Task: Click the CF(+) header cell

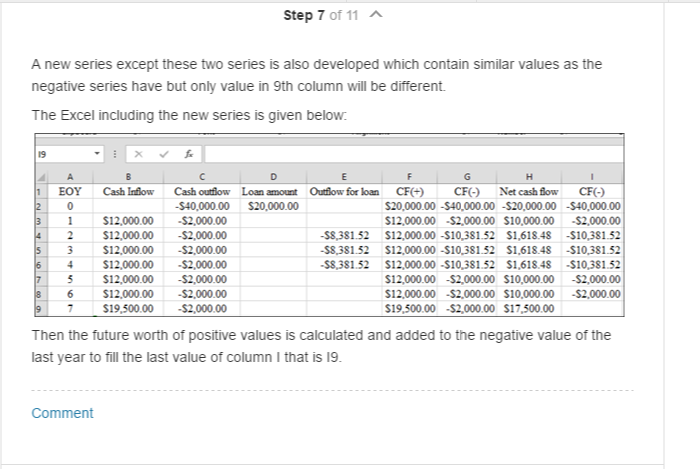Action: [x=409, y=192]
